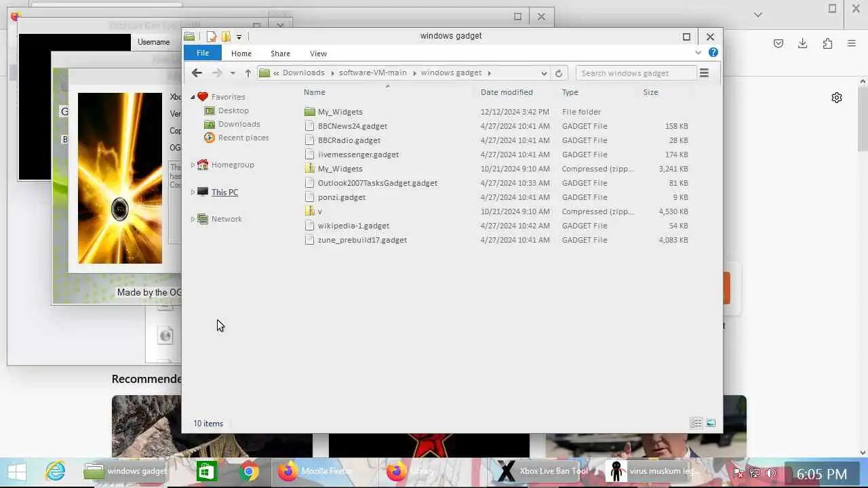The image size is (868, 488).
Task: Click the Search windows gadget field
Action: click(x=636, y=73)
